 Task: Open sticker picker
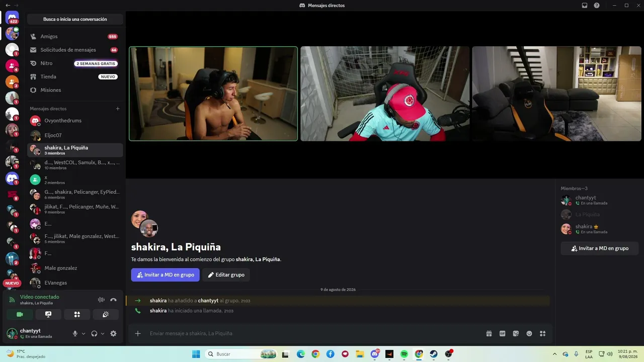pyautogui.click(x=516, y=333)
